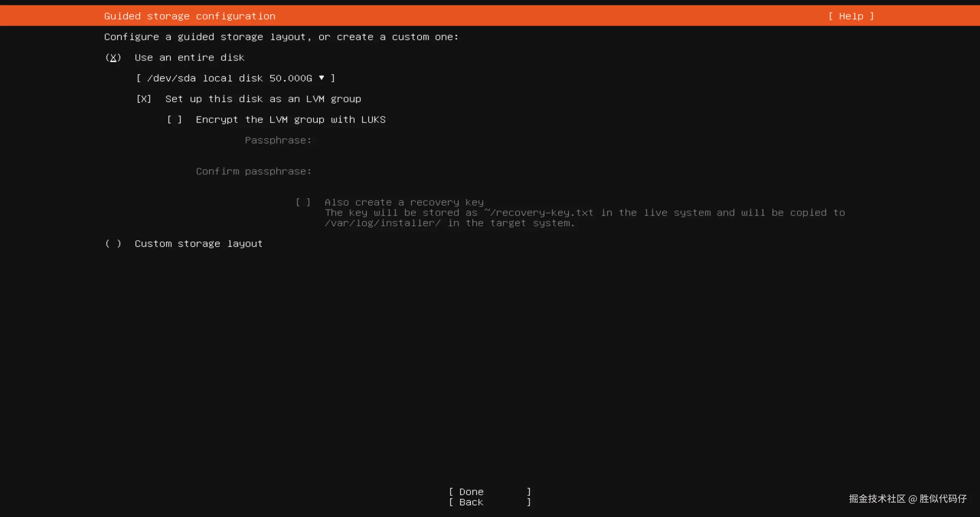
Task: Select the Use an entire disk radio
Action: [113, 57]
